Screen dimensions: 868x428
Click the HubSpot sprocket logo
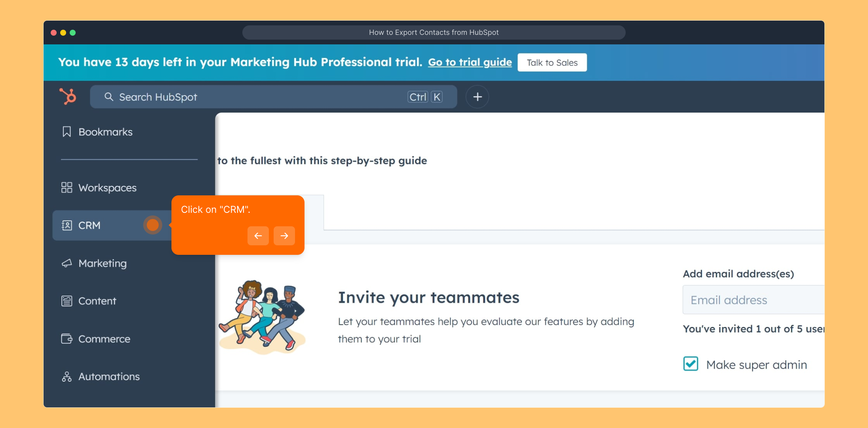click(x=68, y=96)
